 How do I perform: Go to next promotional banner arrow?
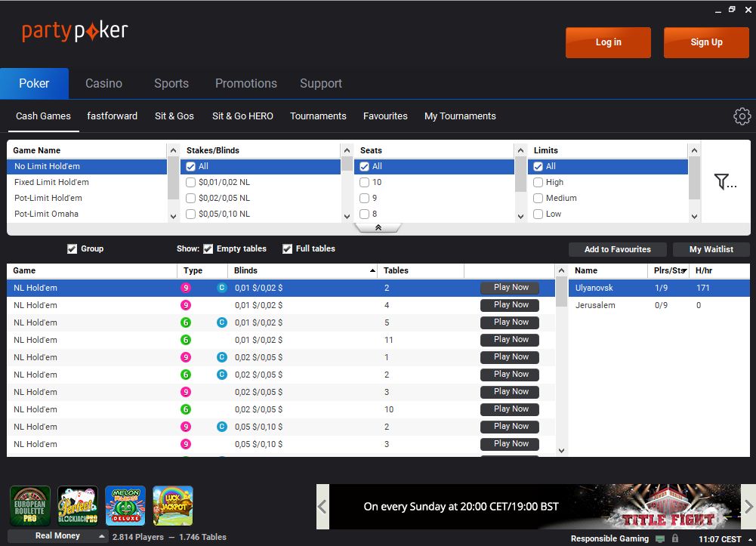pyautogui.click(x=748, y=506)
